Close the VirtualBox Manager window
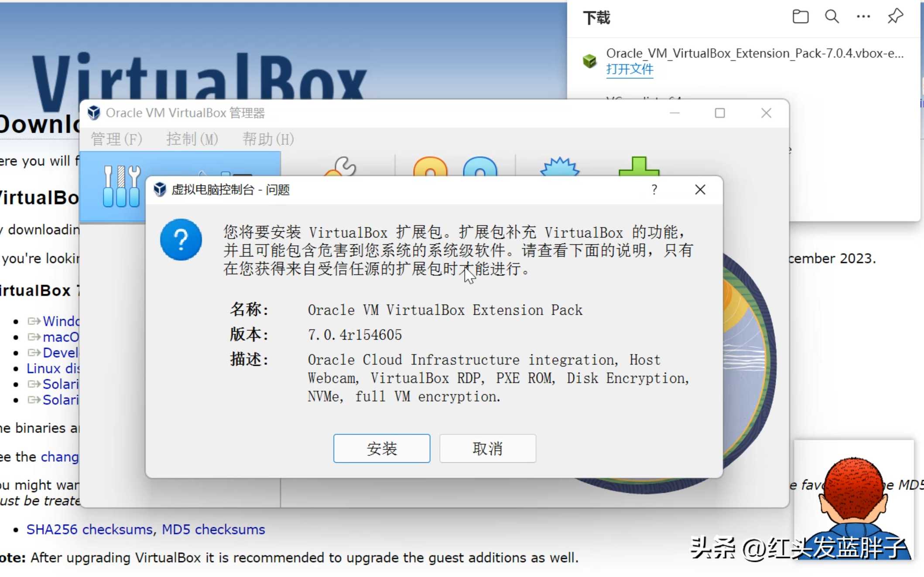This screenshot has height=577, width=924. [767, 113]
